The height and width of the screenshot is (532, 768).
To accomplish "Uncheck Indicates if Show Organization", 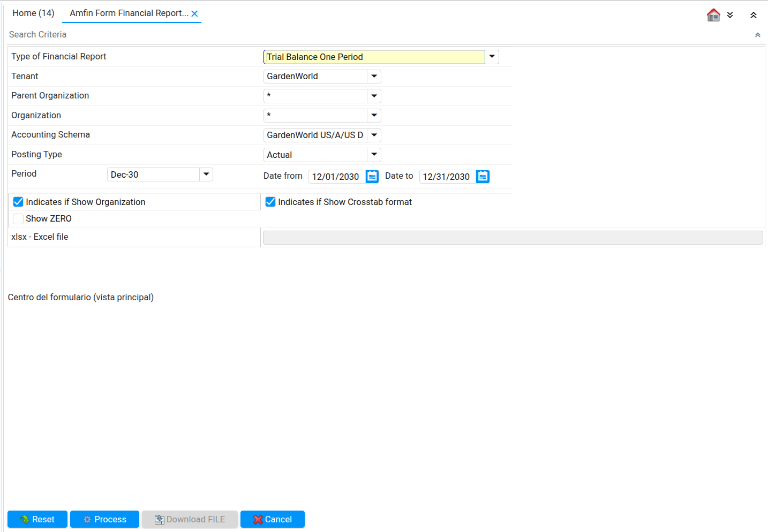I will click(x=18, y=202).
